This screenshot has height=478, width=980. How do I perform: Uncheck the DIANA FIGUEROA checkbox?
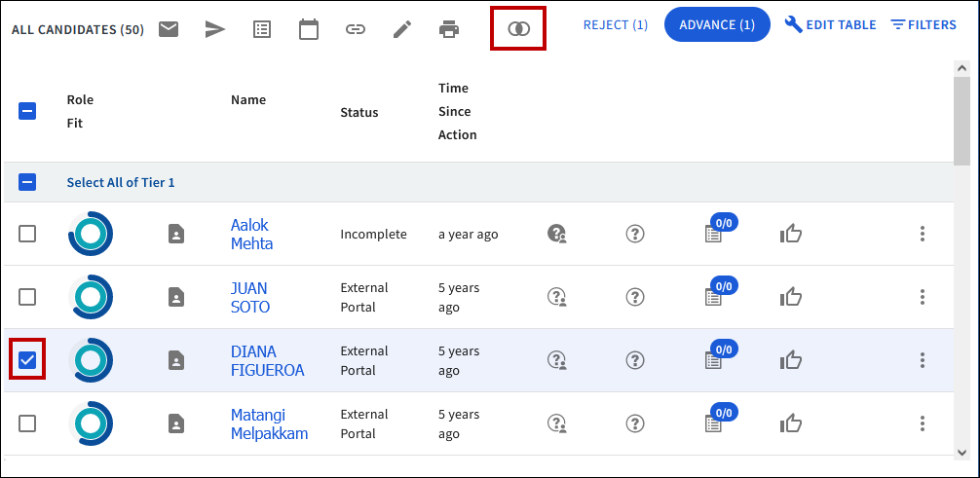point(27,360)
